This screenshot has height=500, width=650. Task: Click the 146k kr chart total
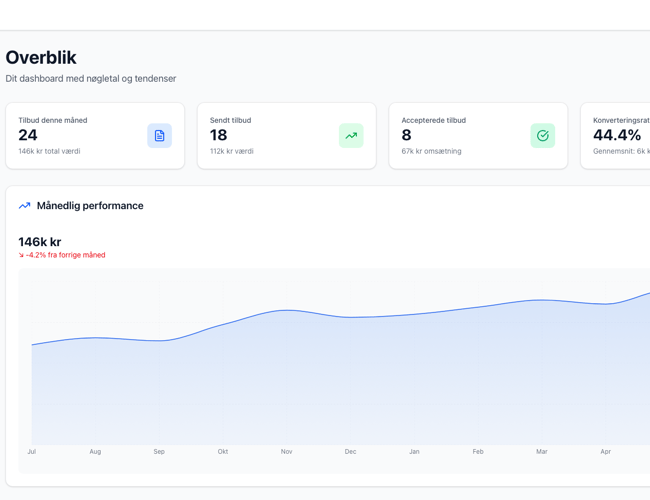(x=40, y=242)
